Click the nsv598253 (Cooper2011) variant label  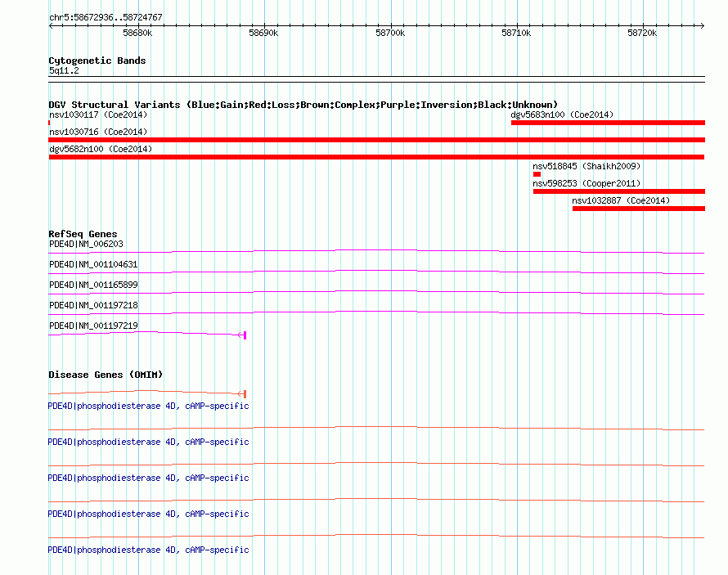tap(586, 183)
